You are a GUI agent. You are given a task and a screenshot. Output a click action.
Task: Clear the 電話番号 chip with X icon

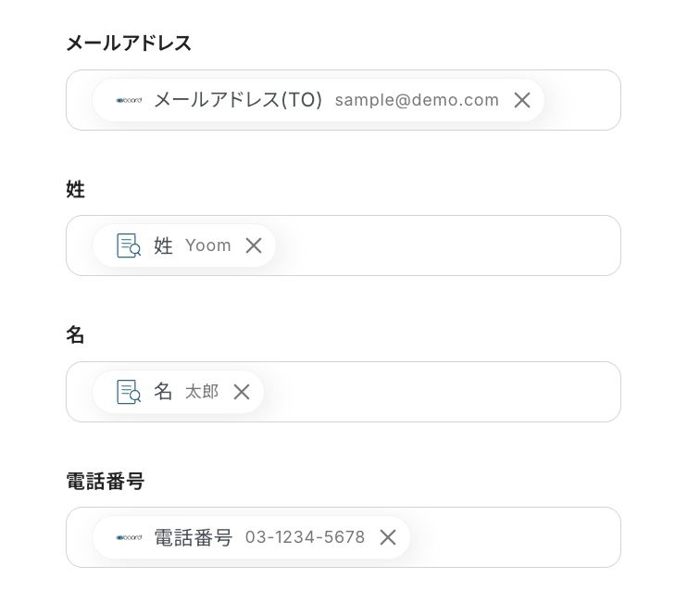coord(388,537)
